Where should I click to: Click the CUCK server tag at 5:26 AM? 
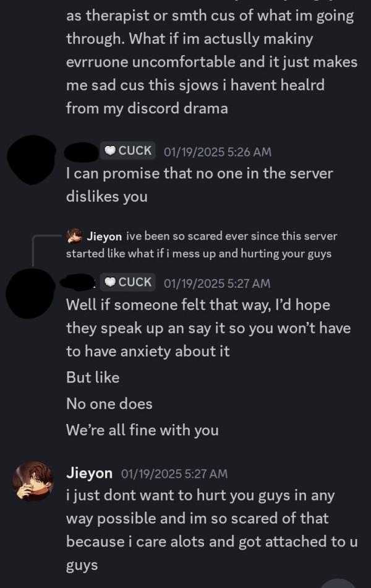pyautogui.click(x=127, y=151)
